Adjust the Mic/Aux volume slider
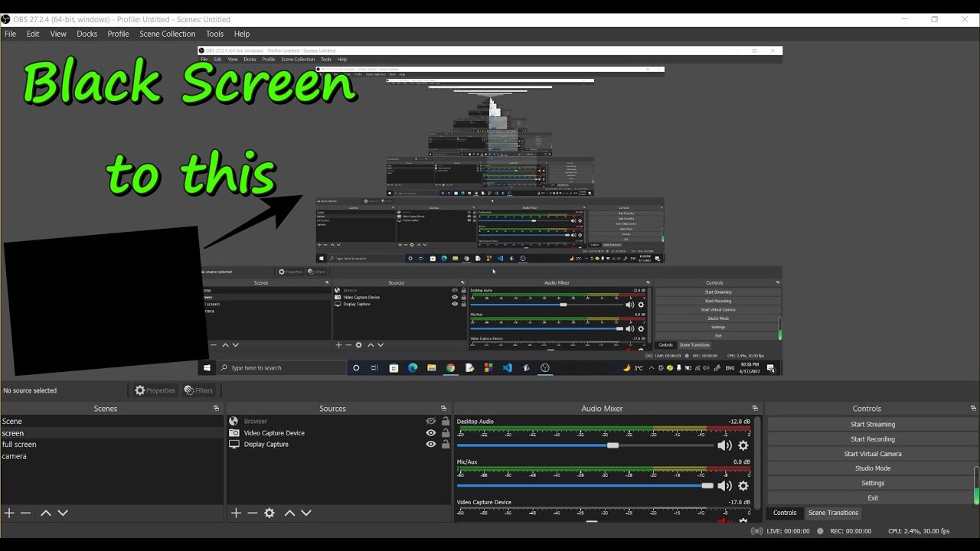Viewport: 980px width, 551px height. click(586, 486)
